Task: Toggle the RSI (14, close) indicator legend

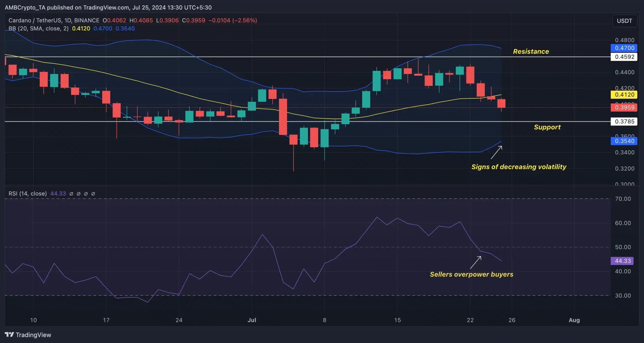Action: coord(28,194)
